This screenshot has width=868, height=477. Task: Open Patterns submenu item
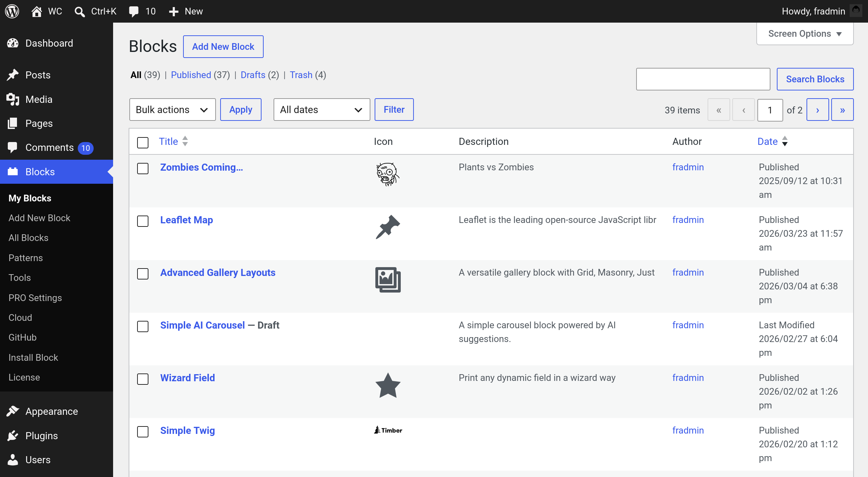[x=25, y=258]
